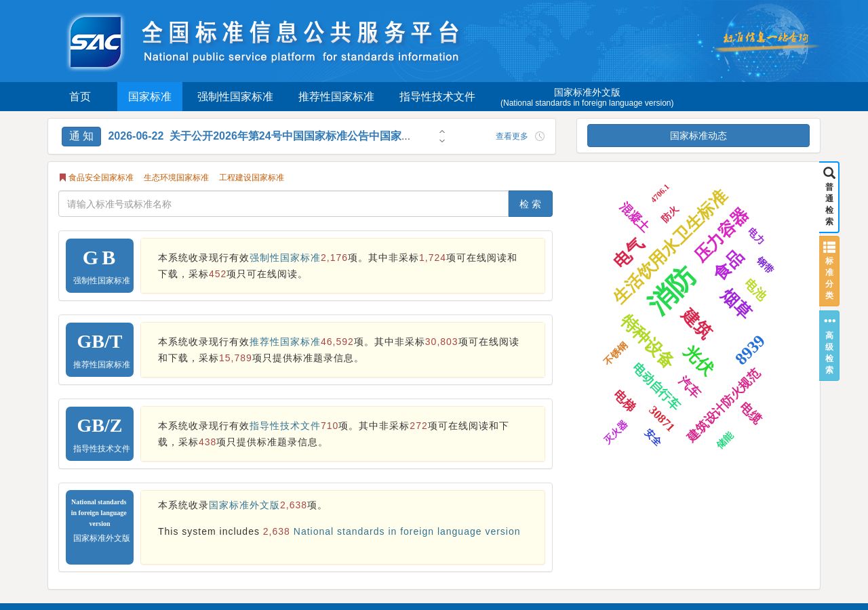Click the 46,592 count in GB/T description
868x610 pixels.
(337, 342)
